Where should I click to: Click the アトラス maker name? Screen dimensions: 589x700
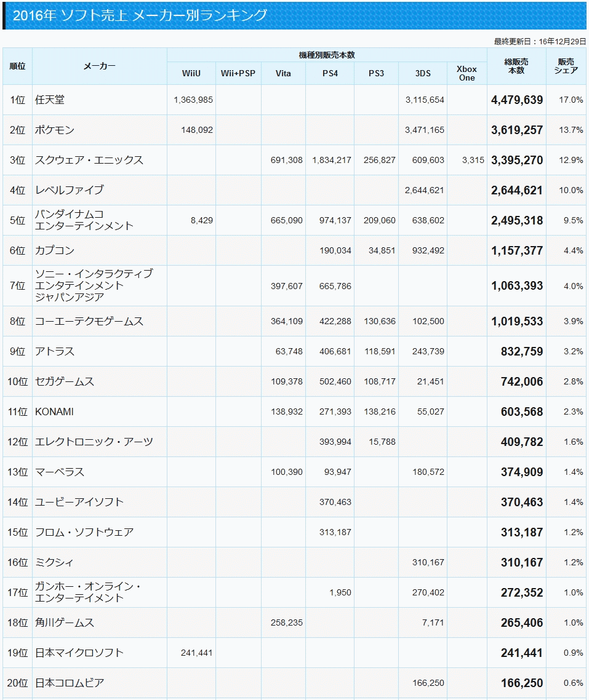click(x=55, y=352)
